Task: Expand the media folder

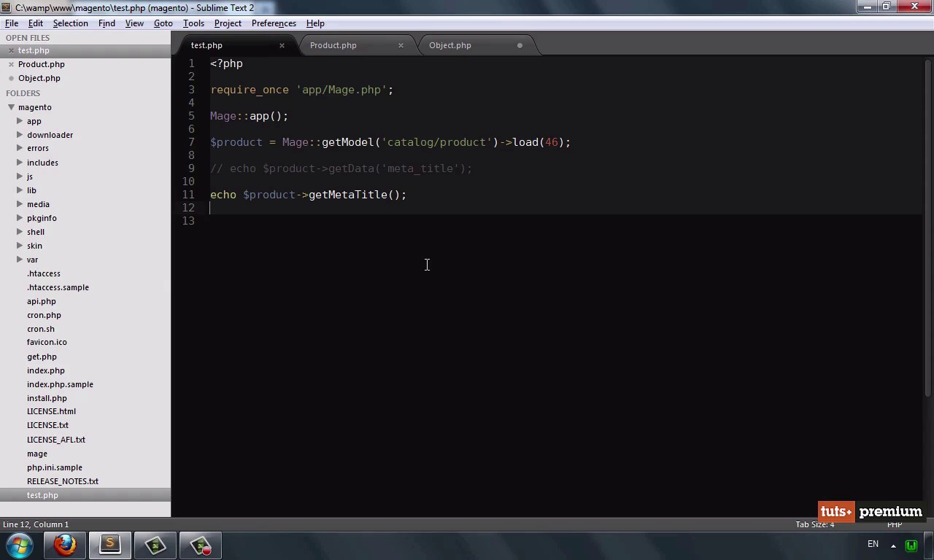Action: coord(20,204)
